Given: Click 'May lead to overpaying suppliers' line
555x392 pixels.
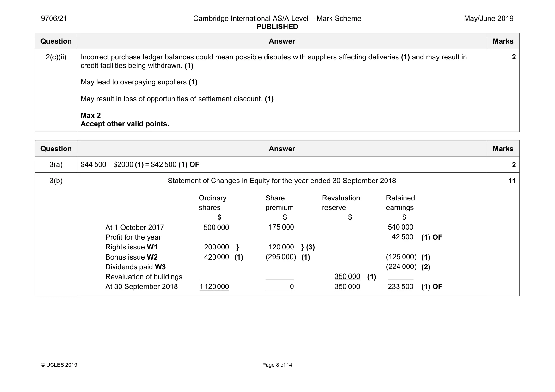Looking at the screenshot, I should 139,82.
